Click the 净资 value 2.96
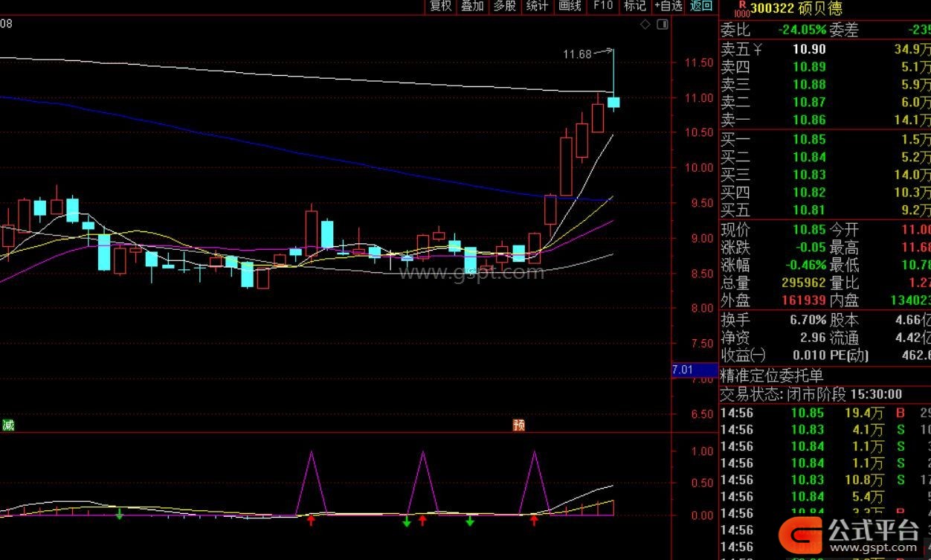Viewport: 931px width, 560px height. [x=814, y=338]
